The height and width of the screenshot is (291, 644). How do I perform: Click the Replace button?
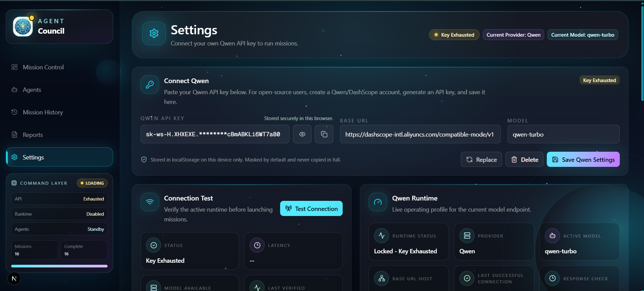(481, 159)
